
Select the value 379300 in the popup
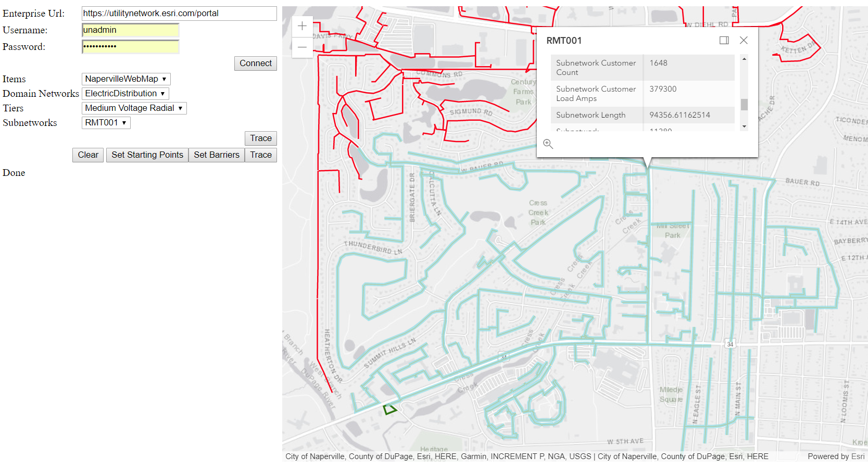point(663,89)
